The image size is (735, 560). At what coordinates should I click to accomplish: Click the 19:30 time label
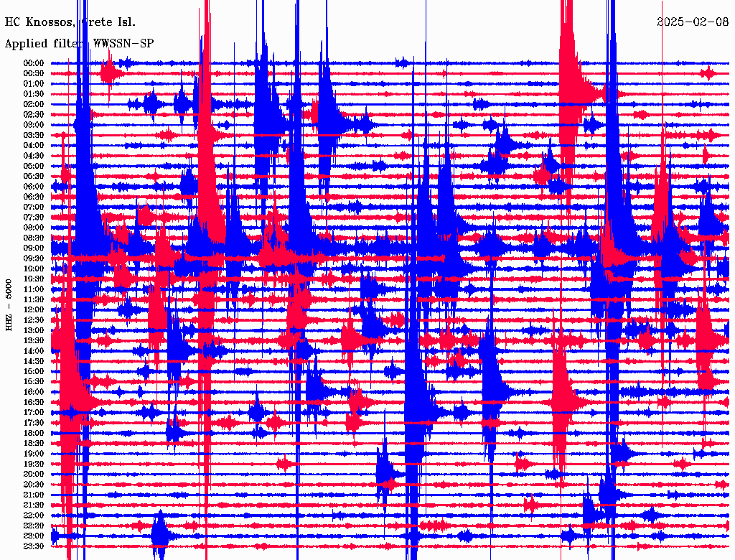pos(34,465)
